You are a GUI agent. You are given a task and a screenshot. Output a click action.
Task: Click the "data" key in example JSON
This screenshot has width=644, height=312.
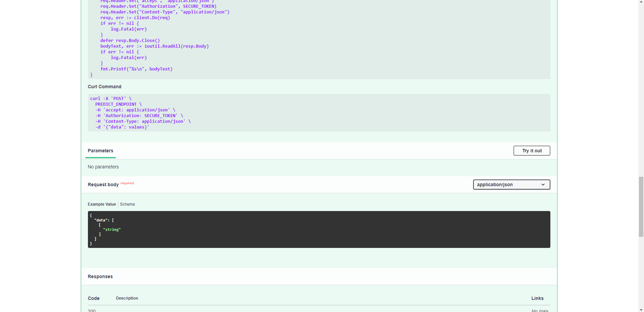(101, 220)
